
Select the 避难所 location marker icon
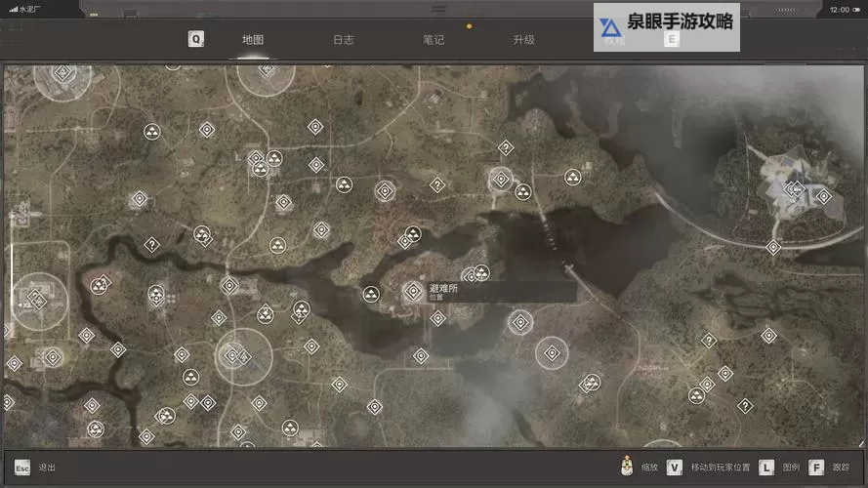coord(413,291)
